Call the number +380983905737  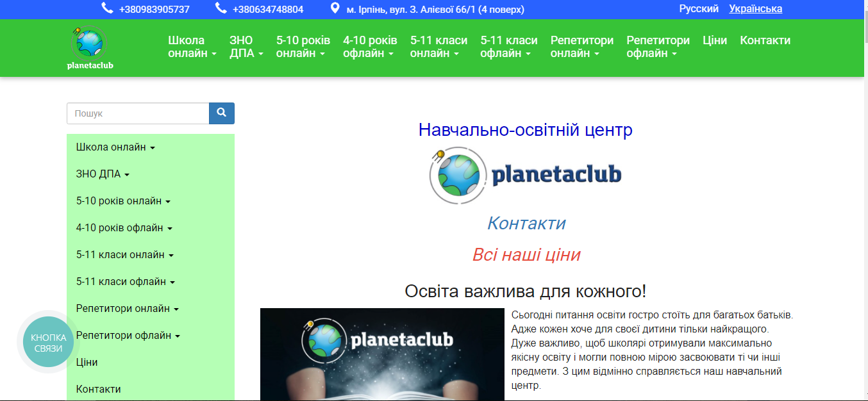[x=154, y=10]
